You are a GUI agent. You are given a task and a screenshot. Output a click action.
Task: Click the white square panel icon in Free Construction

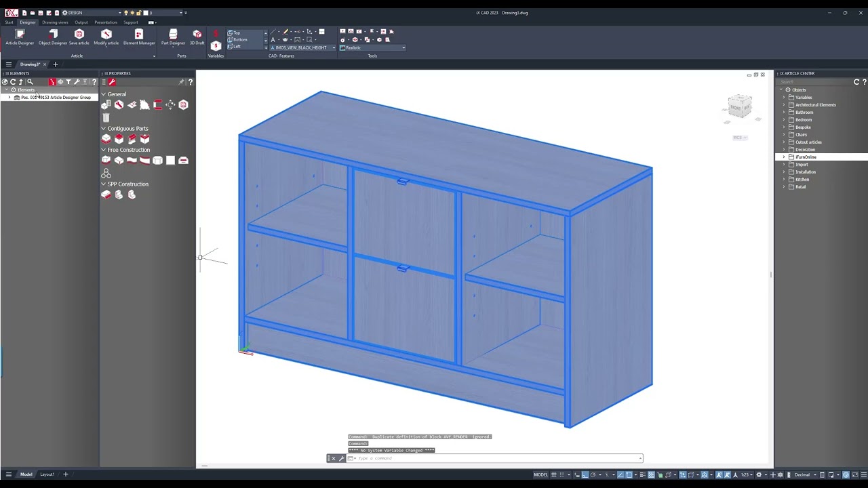[170, 160]
